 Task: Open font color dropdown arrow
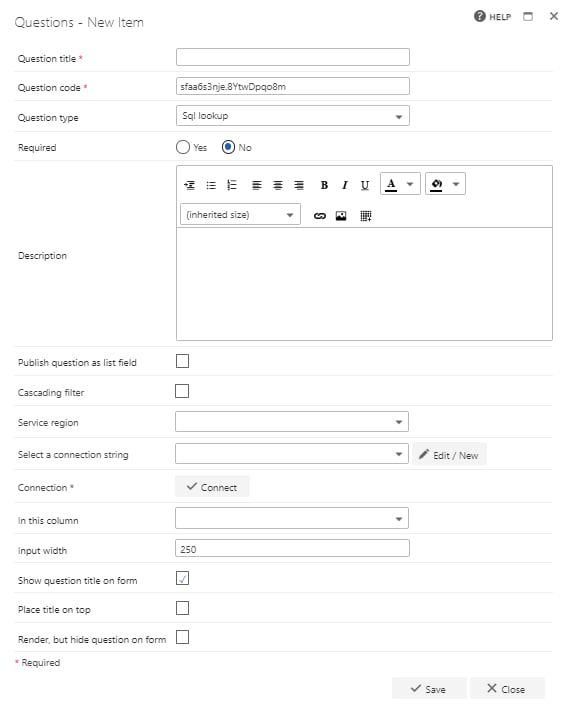click(410, 184)
